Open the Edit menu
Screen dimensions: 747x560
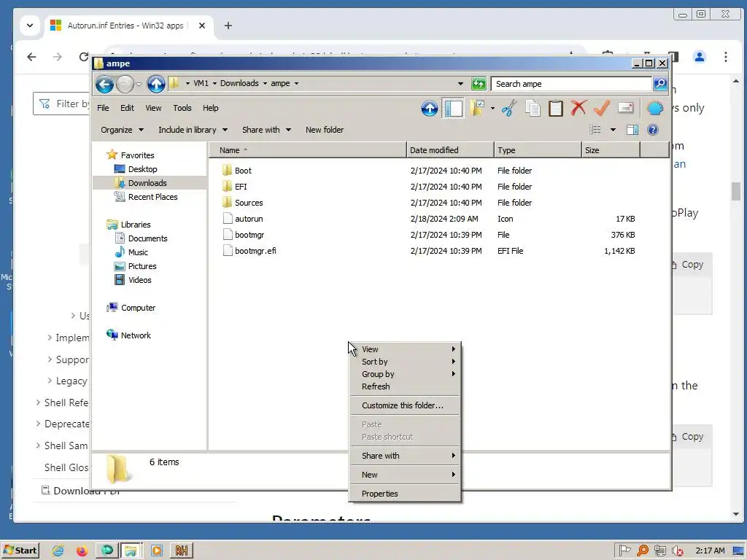click(127, 108)
